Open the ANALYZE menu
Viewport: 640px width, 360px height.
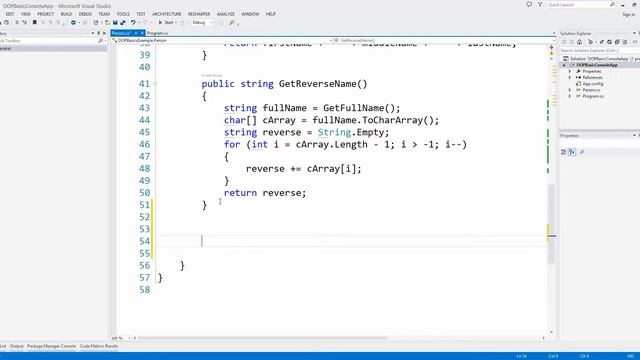(225, 14)
